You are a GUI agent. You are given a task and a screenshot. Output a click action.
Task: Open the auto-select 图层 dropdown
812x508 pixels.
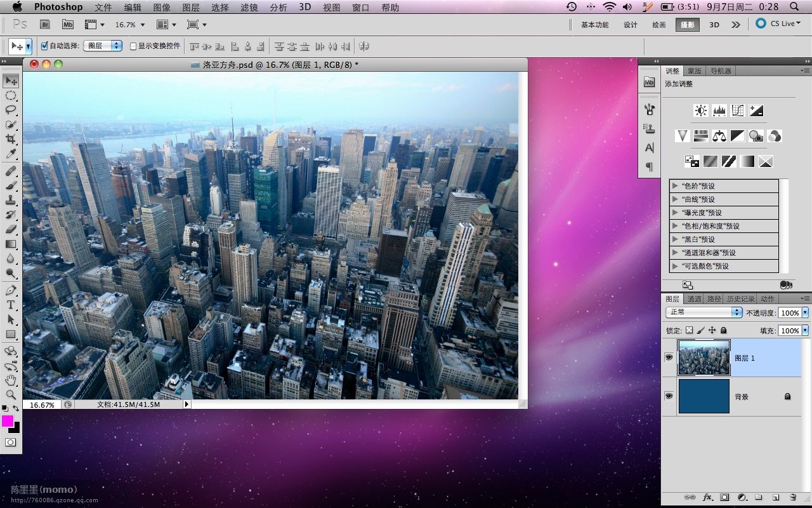click(x=102, y=46)
